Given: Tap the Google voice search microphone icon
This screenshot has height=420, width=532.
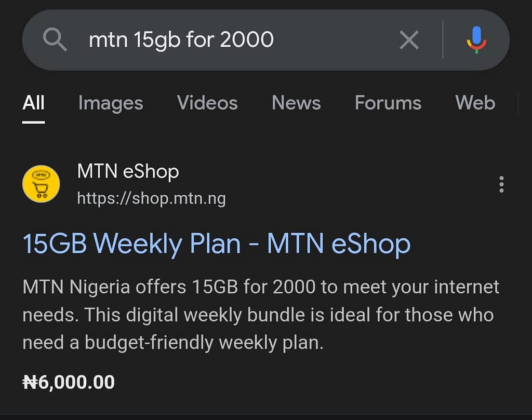Looking at the screenshot, I should (476, 40).
